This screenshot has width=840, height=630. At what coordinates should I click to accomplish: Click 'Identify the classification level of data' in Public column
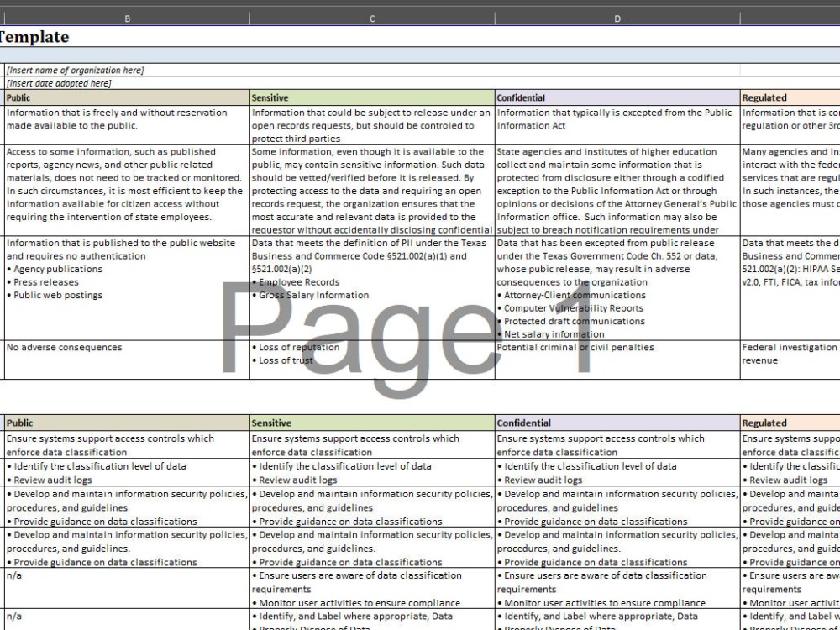127,472
